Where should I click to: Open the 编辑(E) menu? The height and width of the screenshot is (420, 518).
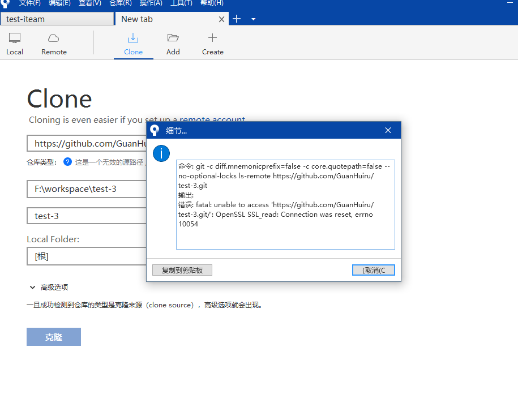pos(59,3)
